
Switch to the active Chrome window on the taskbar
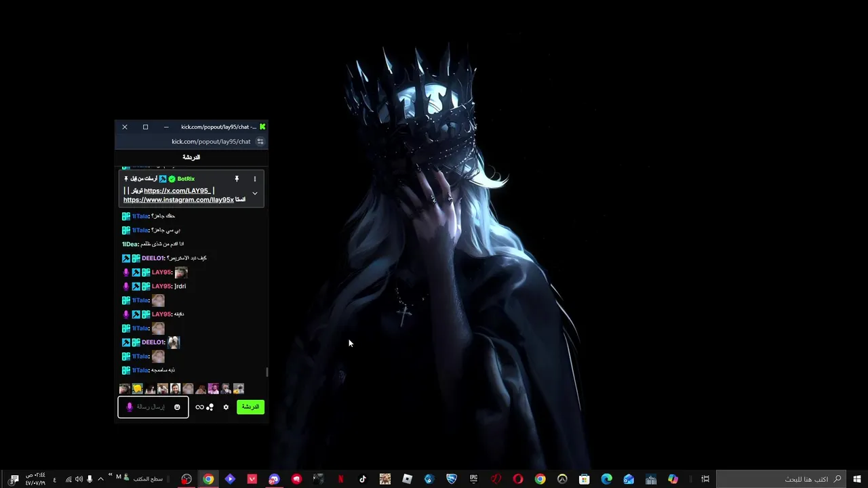click(x=208, y=479)
